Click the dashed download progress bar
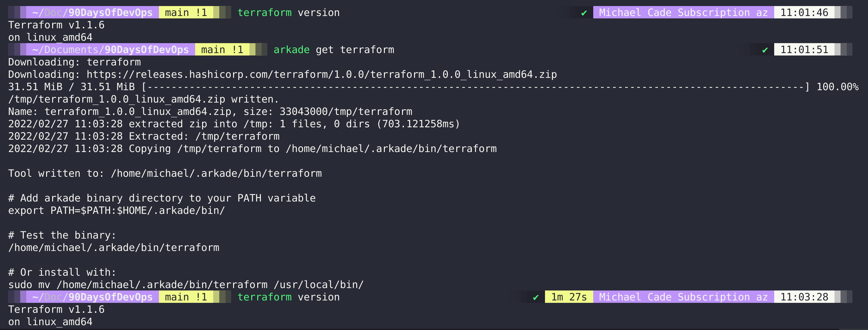 475,87
